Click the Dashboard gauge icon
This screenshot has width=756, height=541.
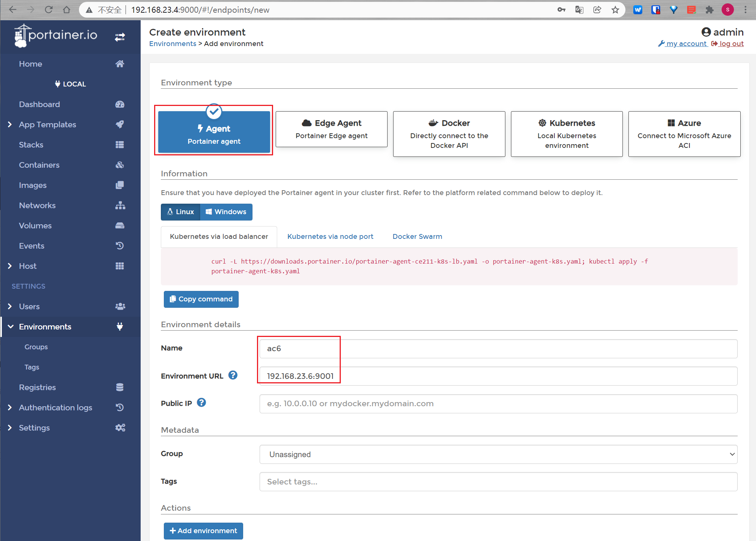coord(120,104)
